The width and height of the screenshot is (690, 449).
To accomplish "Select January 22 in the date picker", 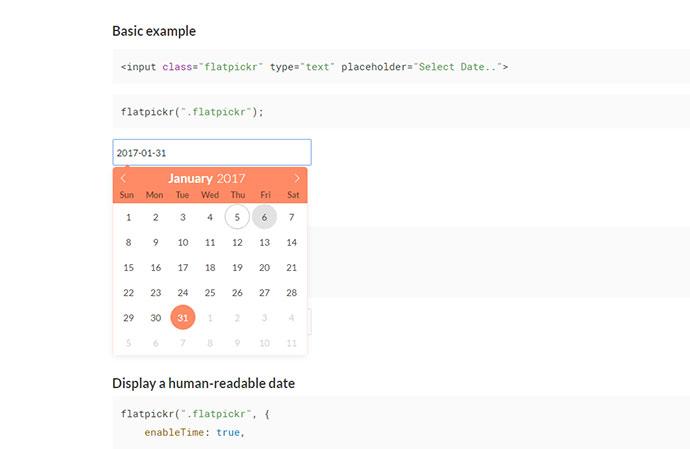I will coord(128,293).
